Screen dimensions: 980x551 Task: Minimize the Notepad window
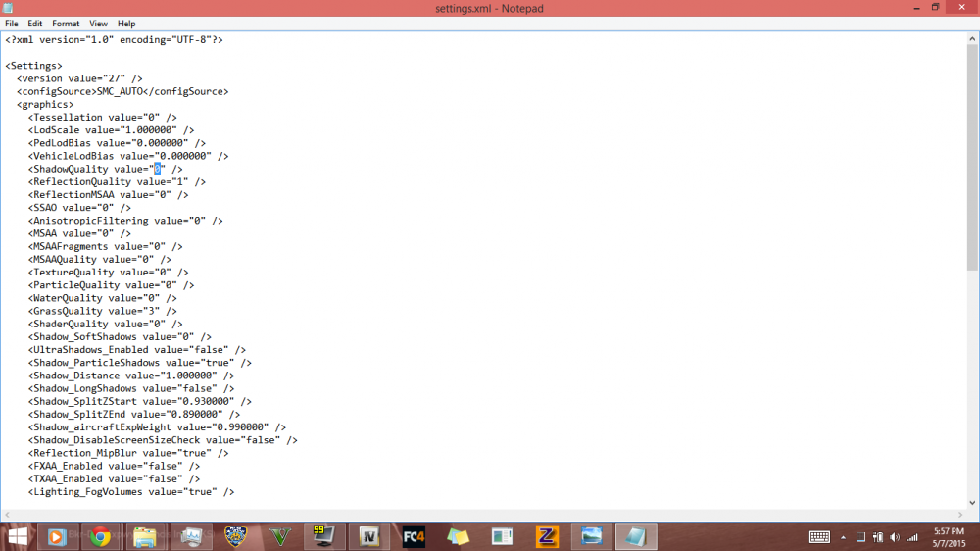(916, 8)
